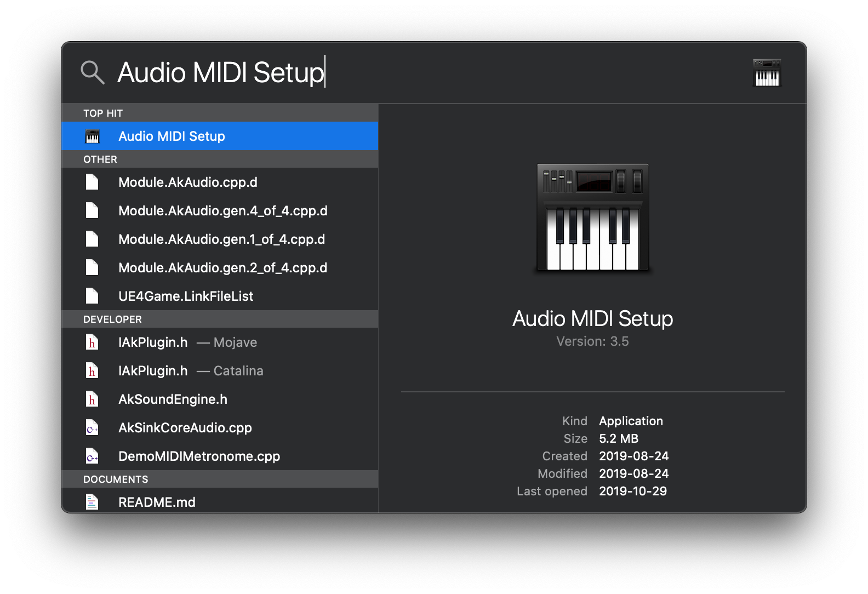
Task: Click the keyboard icon beside top hit
Action: (93, 136)
